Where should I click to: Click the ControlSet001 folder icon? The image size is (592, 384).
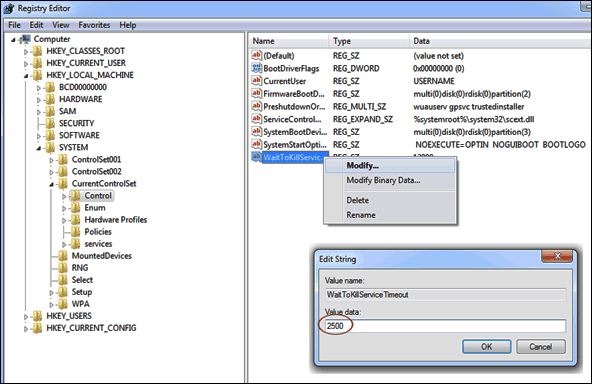pyautogui.click(x=63, y=160)
